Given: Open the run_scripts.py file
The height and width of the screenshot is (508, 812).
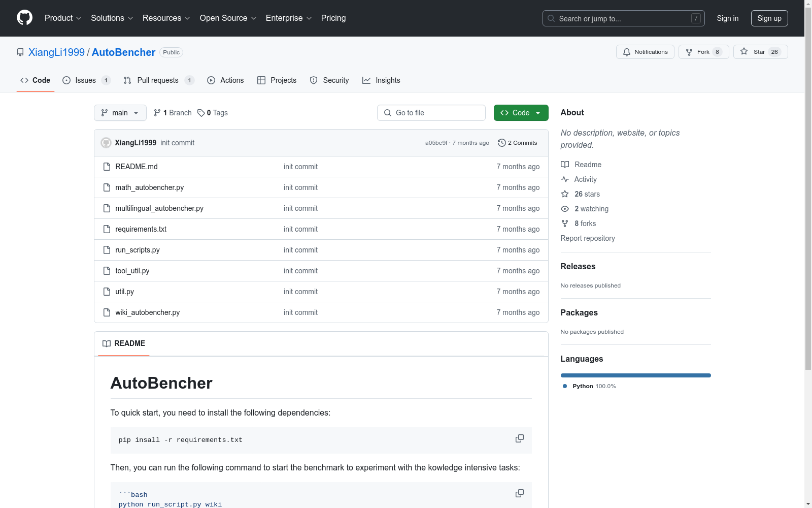Looking at the screenshot, I should tap(138, 250).
